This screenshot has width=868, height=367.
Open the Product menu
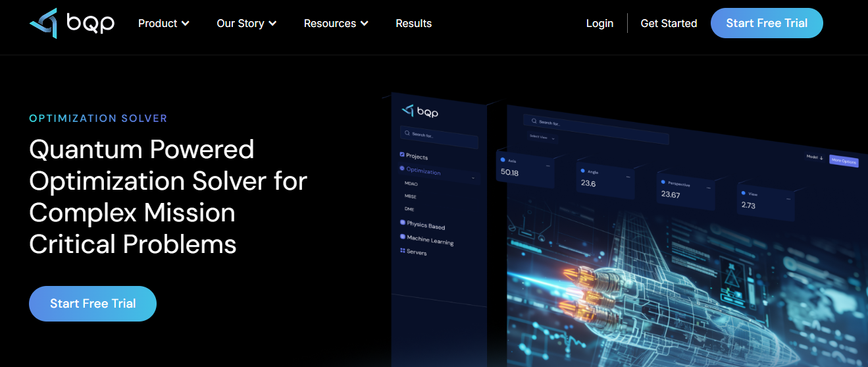tap(164, 23)
